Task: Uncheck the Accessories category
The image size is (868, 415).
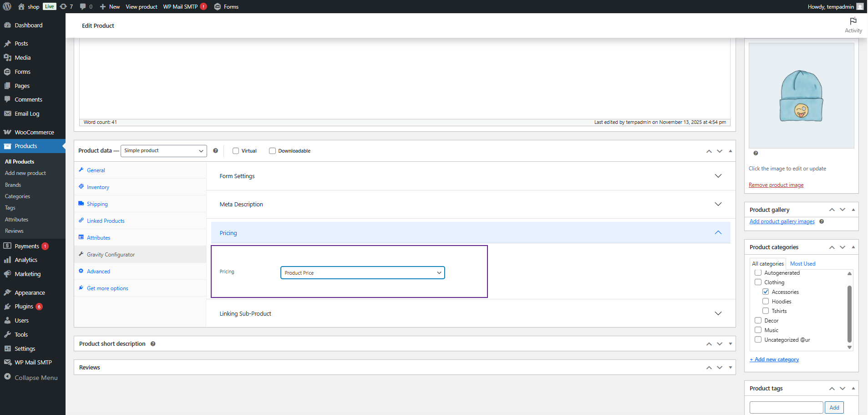Action: pyautogui.click(x=766, y=292)
